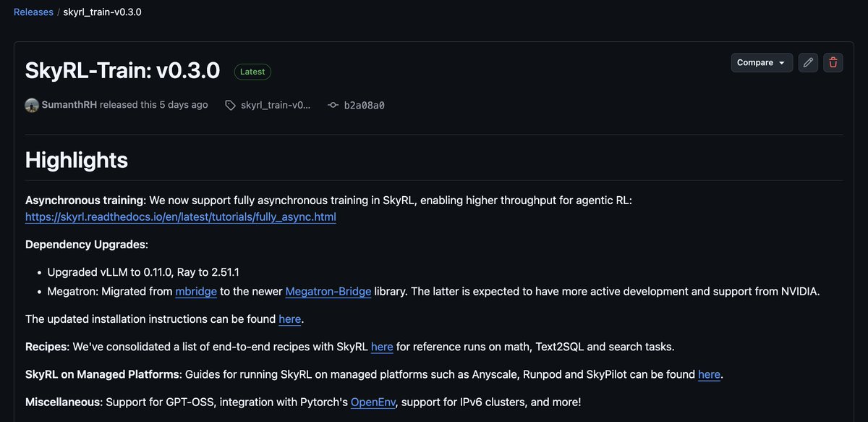Follow the Megatron-Bridge library link
This screenshot has height=422, width=868.
(x=328, y=292)
